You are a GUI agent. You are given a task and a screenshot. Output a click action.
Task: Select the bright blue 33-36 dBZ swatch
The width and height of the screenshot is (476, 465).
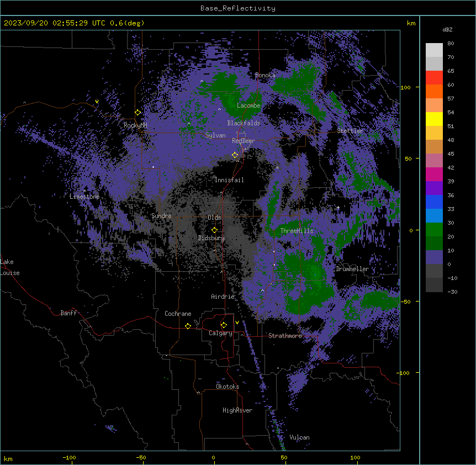point(434,202)
